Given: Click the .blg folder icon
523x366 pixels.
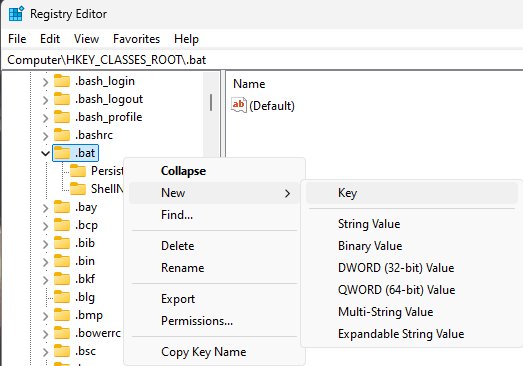Looking at the screenshot, I should tap(62, 297).
